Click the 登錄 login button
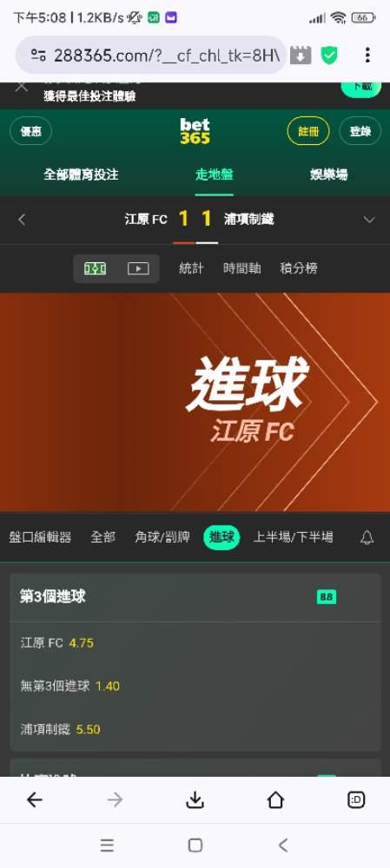Screen dimensions: 390x868 (x=360, y=132)
